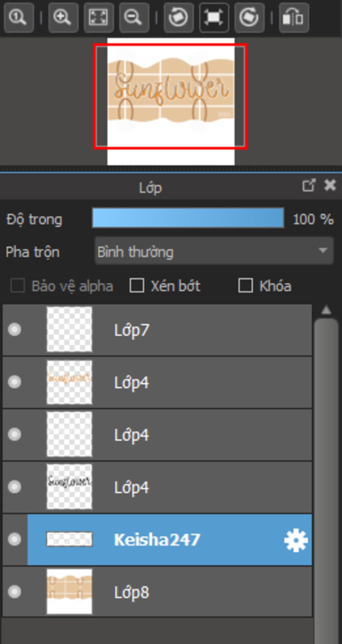342x644 pixels.
Task: Reset the canvas rotation
Action: tap(214, 17)
